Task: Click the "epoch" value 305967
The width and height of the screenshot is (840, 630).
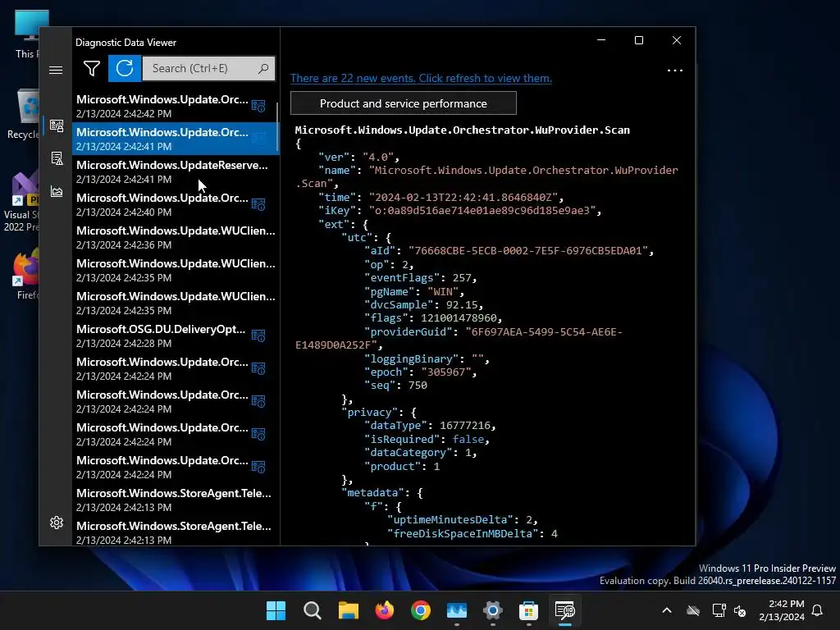Action: coord(445,372)
